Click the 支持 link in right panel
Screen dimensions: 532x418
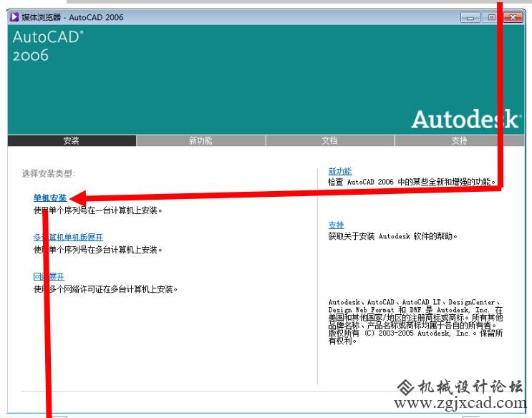[x=337, y=225]
